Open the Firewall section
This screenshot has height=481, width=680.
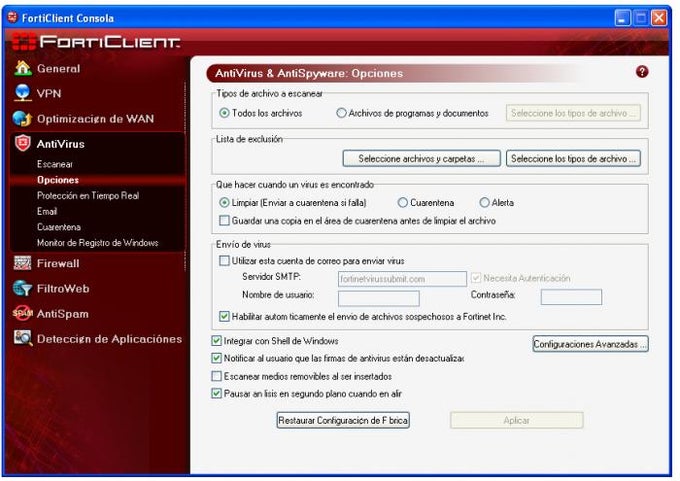58,263
